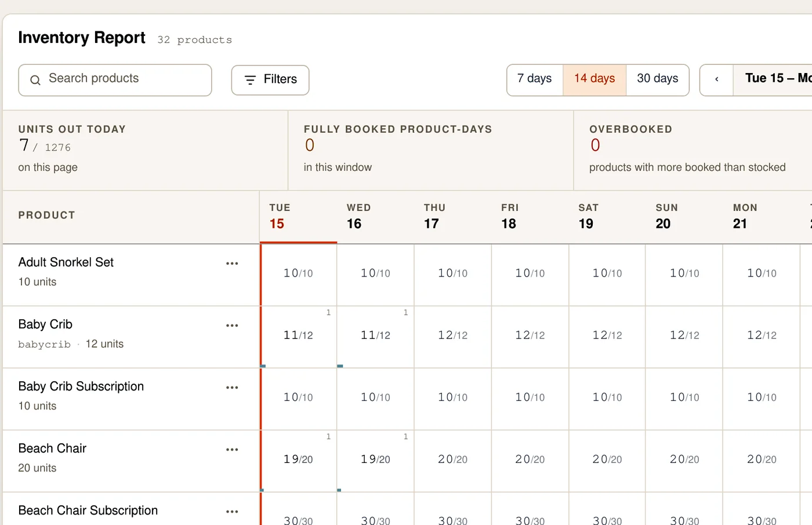Screen dimensions: 812x525
Task: Click the Baby Crib Subscription product name
Action: (x=81, y=387)
